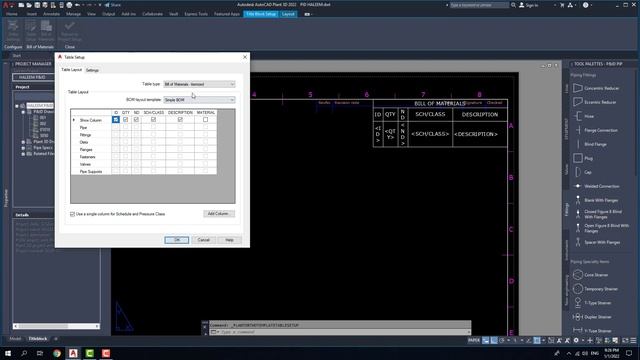Open the Annotate ribbon tab

pyautogui.click(x=51, y=14)
